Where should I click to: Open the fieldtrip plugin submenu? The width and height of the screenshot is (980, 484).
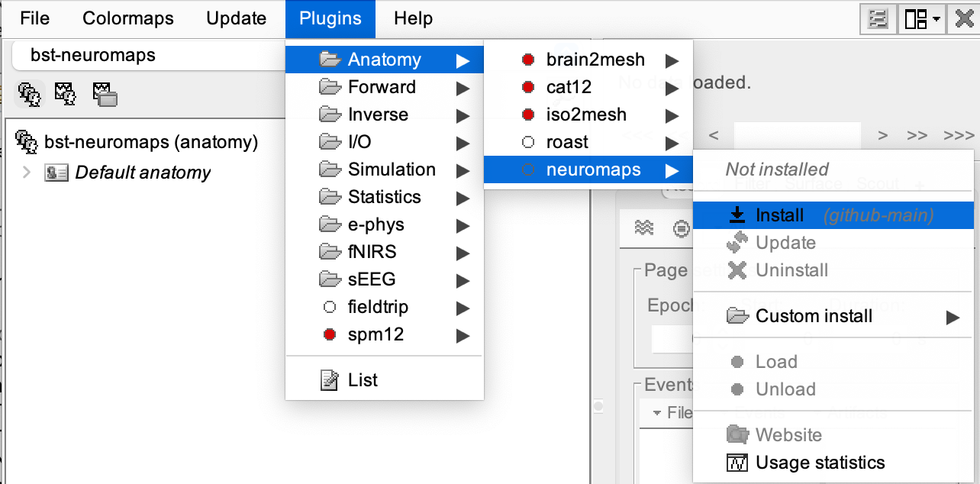[x=378, y=307]
